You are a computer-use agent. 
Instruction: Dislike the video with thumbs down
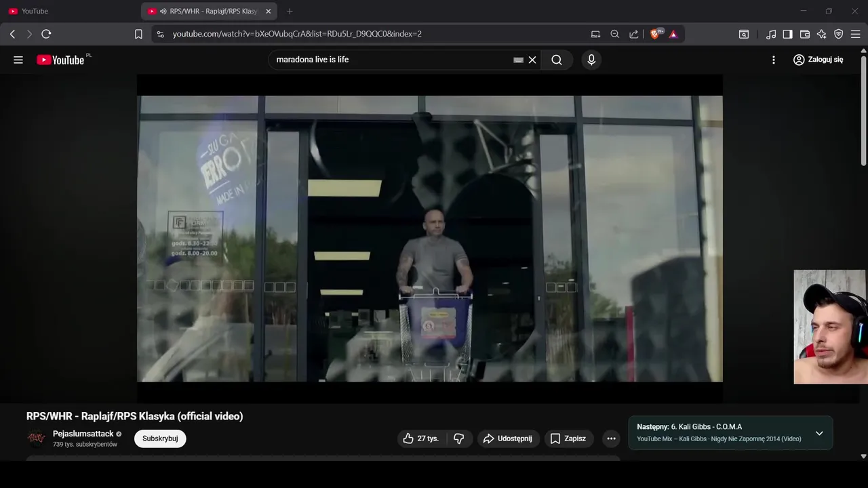tap(459, 439)
